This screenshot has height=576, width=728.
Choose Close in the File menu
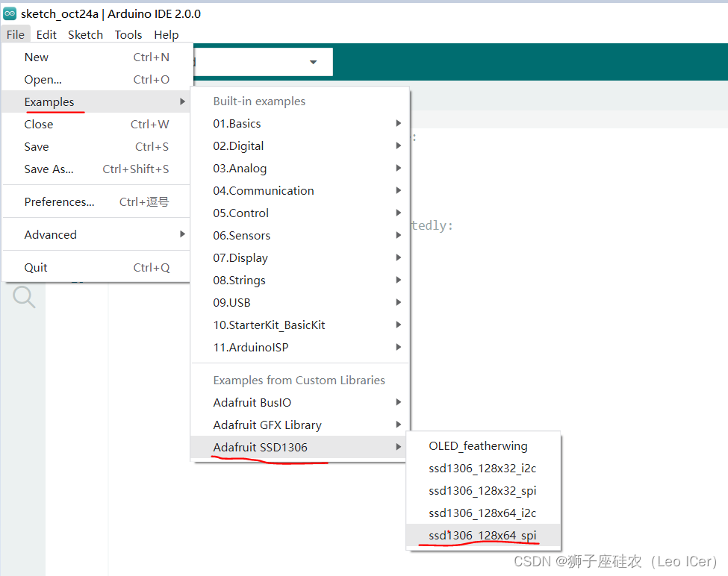pyautogui.click(x=96, y=125)
